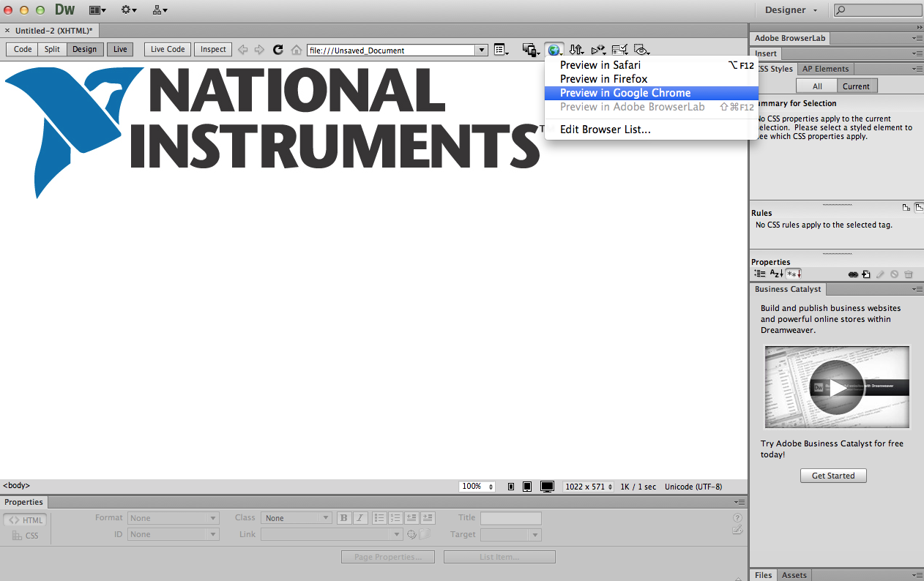Open the Business Catalyst panel options menu
Viewport: 924px width, 581px height.
click(x=917, y=290)
